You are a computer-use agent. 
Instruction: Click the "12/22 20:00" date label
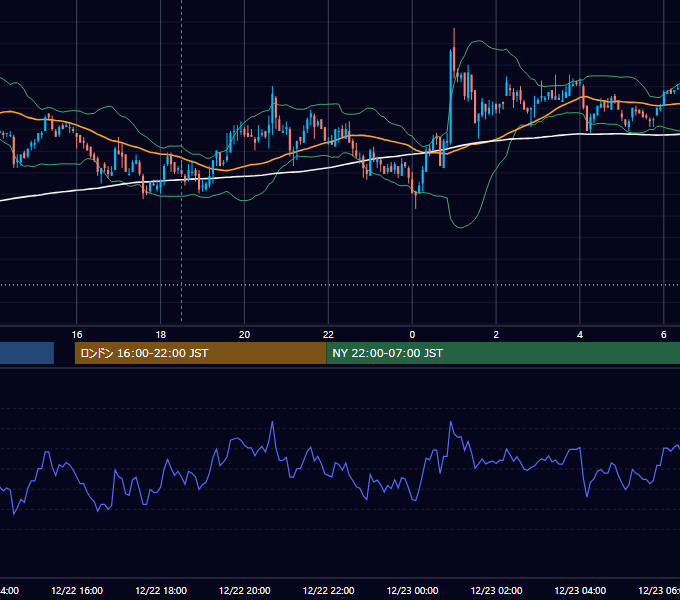pyautogui.click(x=245, y=590)
